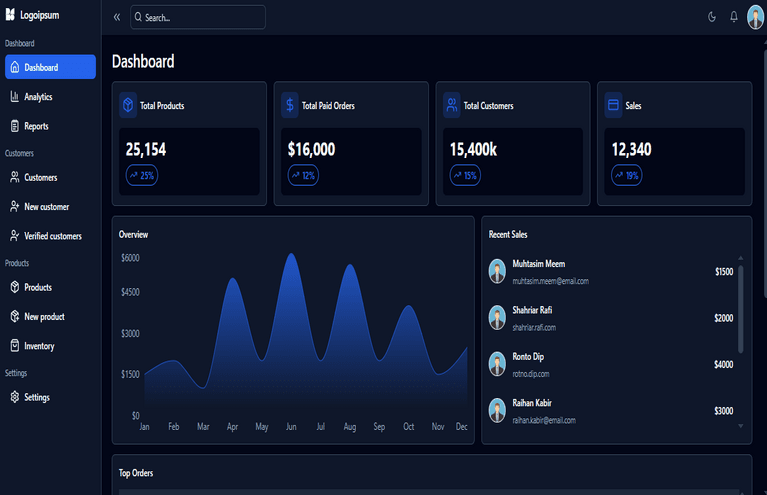Click the notification bell icon
Screen dimensions: 767x495
(x=733, y=17)
